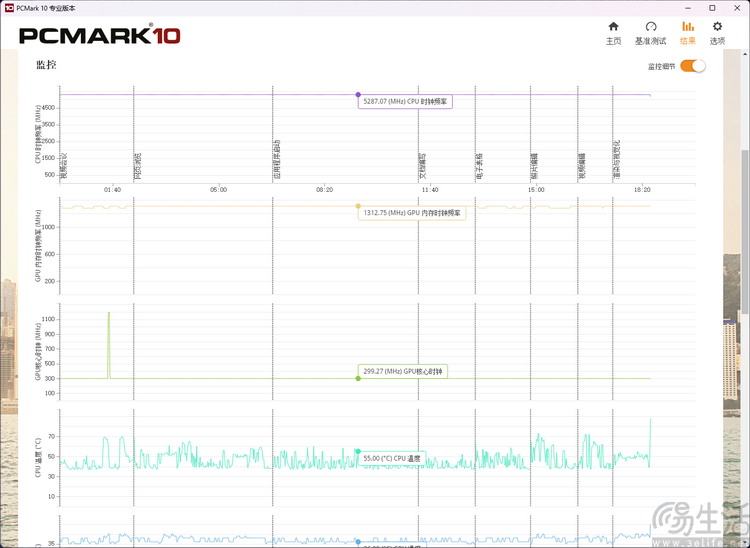Select the 应用程序启动 timeline marker
The width and height of the screenshot is (750, 548).
277,159
